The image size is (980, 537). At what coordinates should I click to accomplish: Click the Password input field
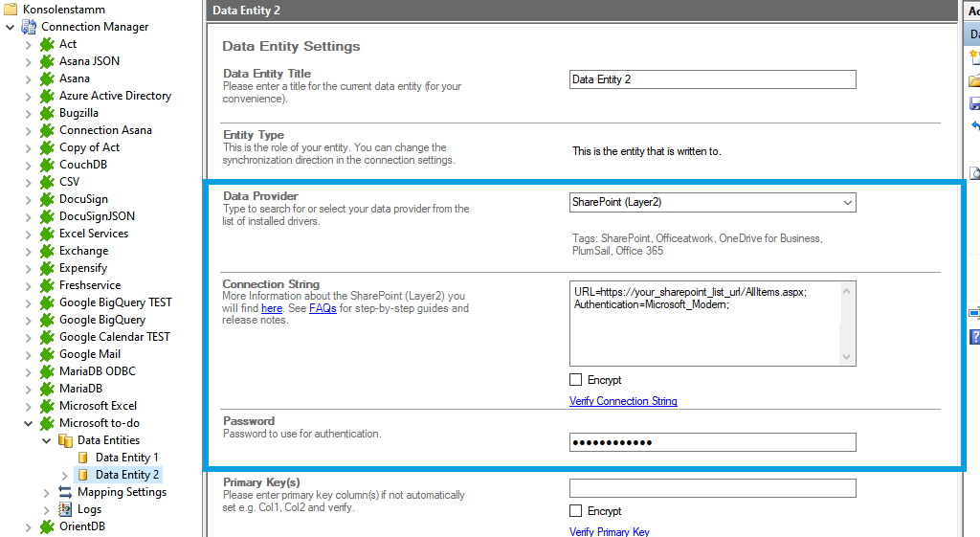(712, 442)
